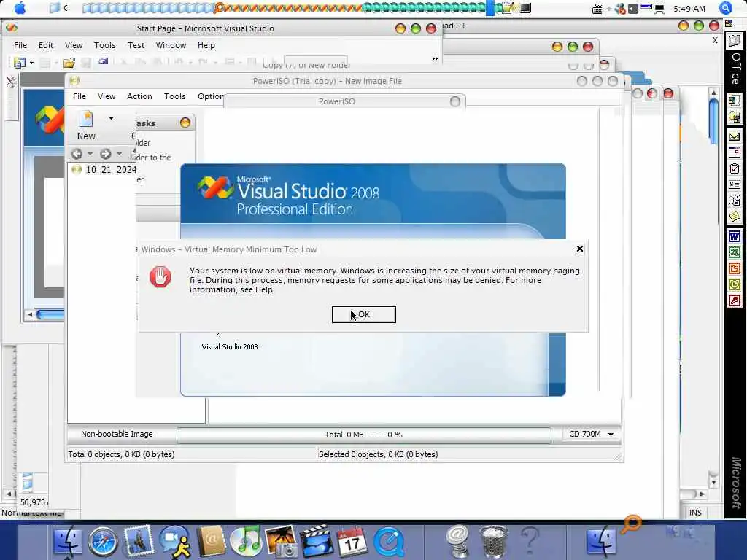Click the 5:49 AM clock

tap(689, 9)
